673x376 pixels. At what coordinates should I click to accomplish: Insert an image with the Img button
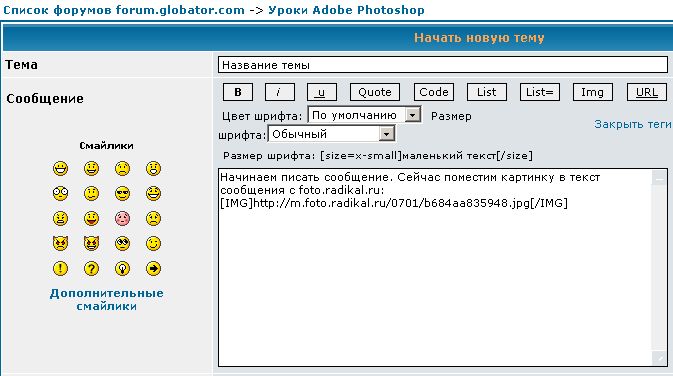point(592,92)
